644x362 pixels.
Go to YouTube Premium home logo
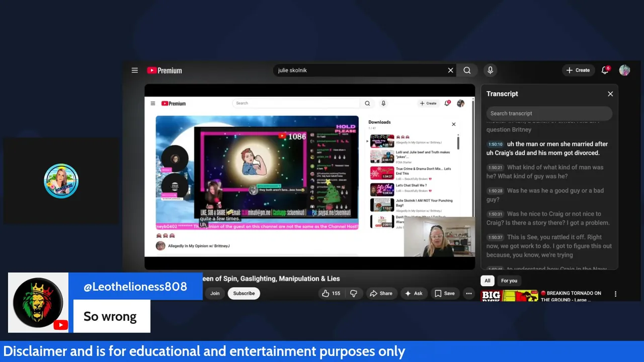click(165, 70)
